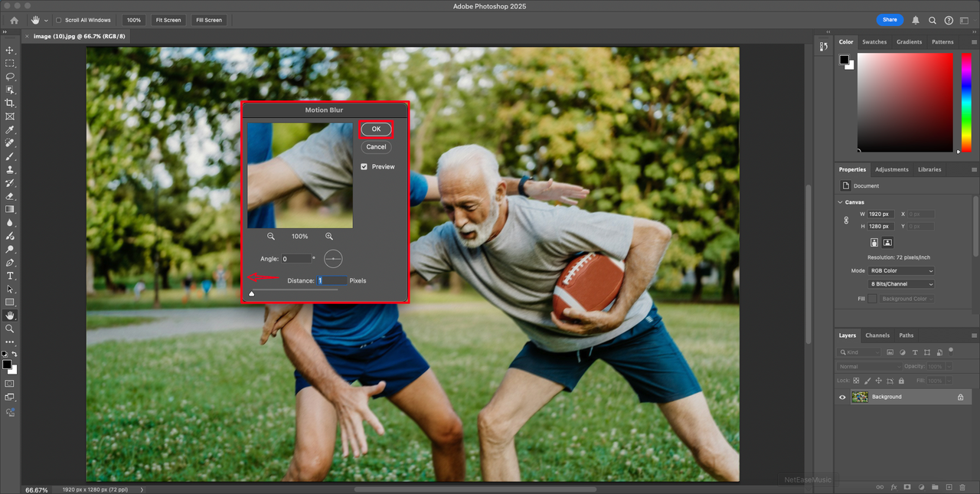This screenshot has height=494, width=980.
Task: Select the Eraser tool
Action: pos(10,196)
